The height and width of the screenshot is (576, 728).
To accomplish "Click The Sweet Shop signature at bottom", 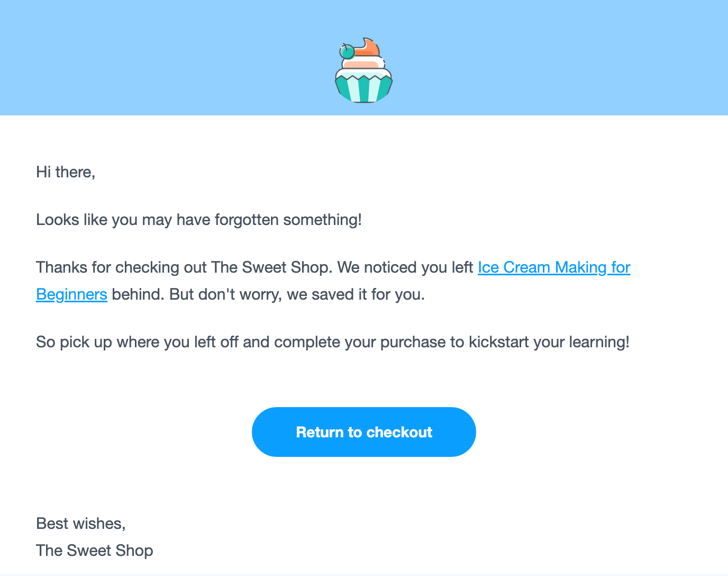I will pos(95,551).
